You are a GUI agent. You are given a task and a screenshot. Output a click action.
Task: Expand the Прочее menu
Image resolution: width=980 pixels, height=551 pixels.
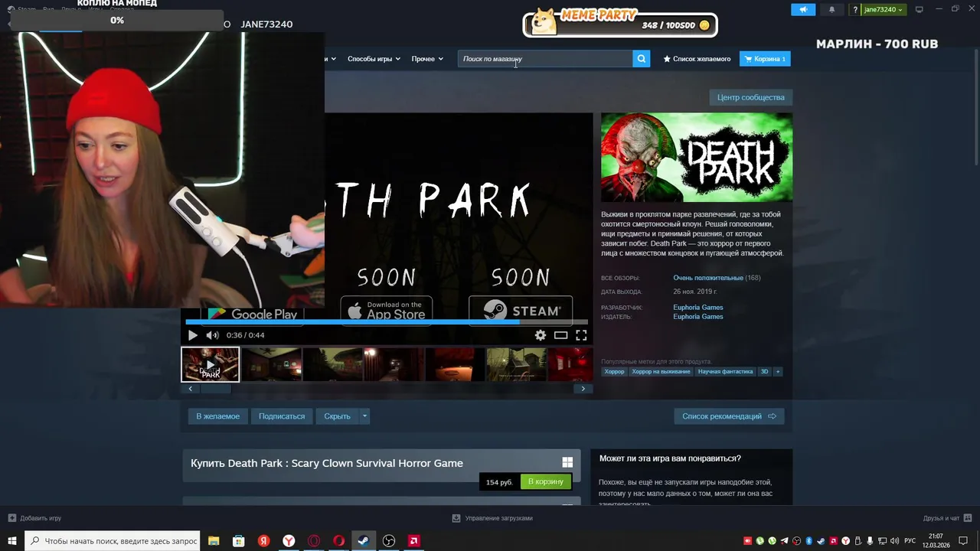pyautogui.click(x=426, y=59)
